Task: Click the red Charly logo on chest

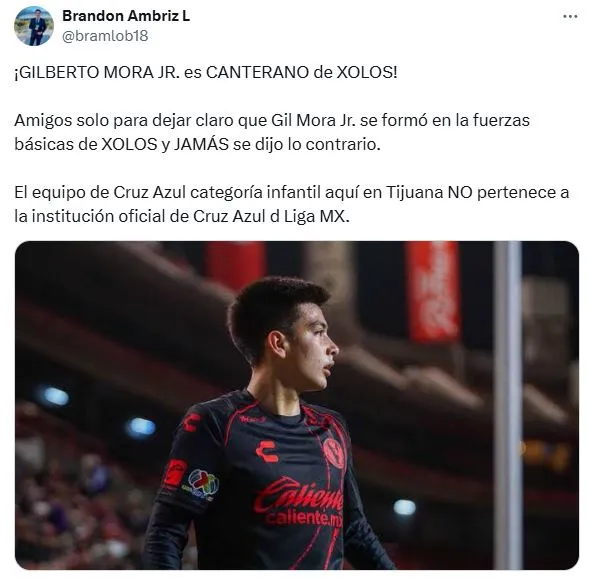Action: [266, 450]
